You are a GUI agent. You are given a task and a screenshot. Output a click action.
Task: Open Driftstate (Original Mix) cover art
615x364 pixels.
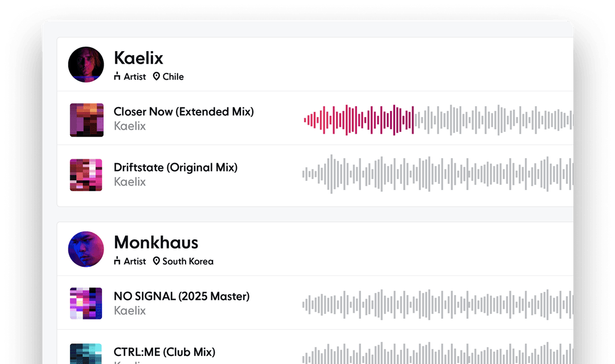pyautogui.click(x=86, y=175)
